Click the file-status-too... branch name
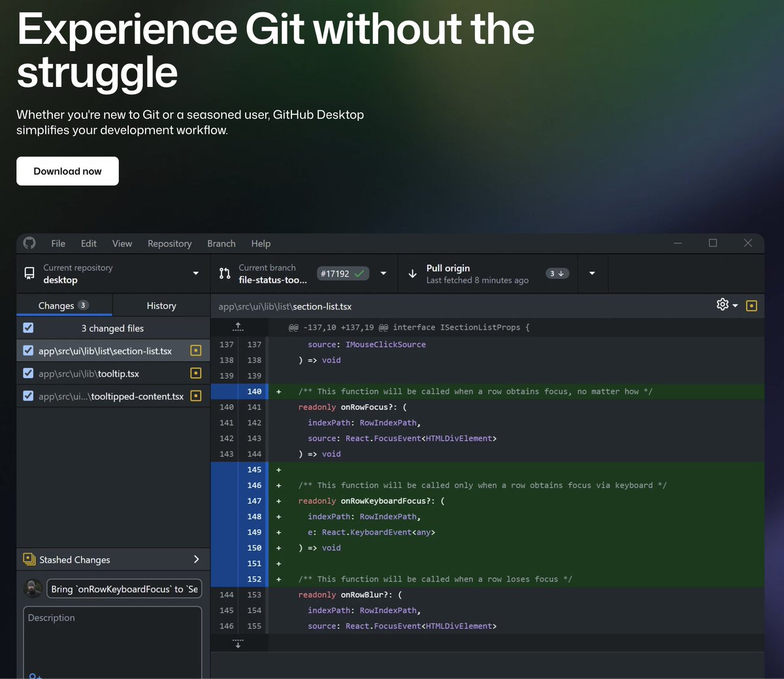 272,280
